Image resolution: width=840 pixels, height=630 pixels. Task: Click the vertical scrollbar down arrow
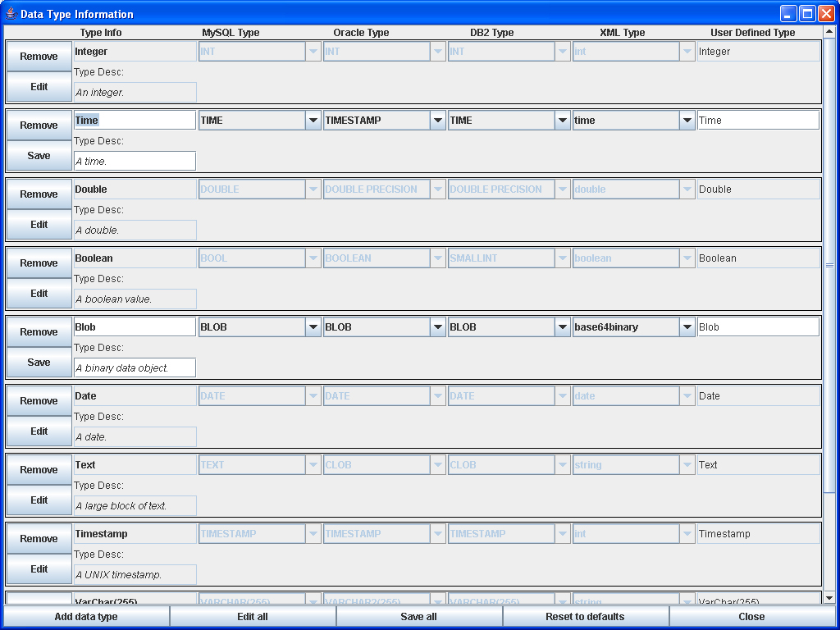point(829,598)
